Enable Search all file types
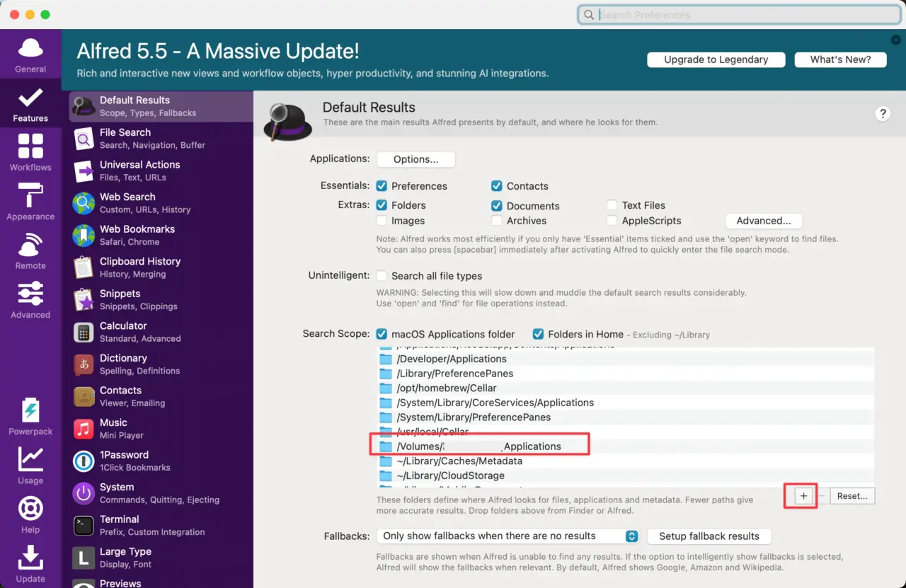 [382, 276]
